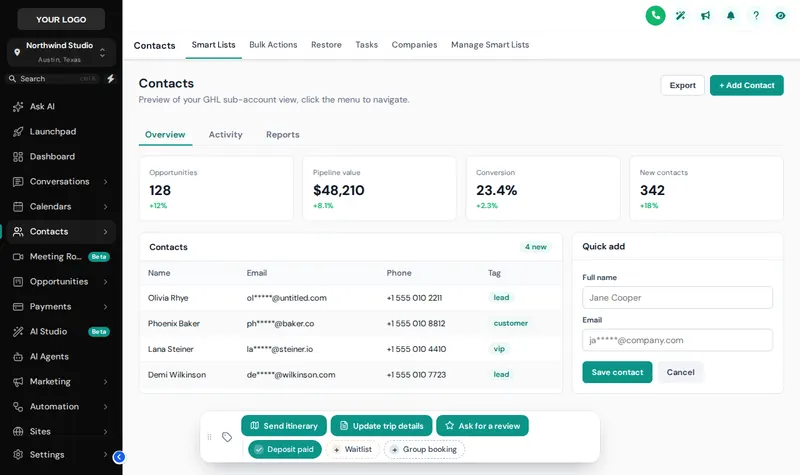Viewport: 800px width, 475px height.
Task: Open Sites in the sidebar
Action: click(x=61, y=431)
